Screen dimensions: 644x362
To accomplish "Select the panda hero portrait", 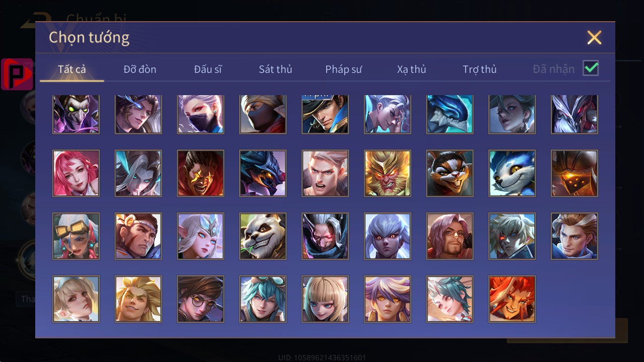I will pos(263,236).
